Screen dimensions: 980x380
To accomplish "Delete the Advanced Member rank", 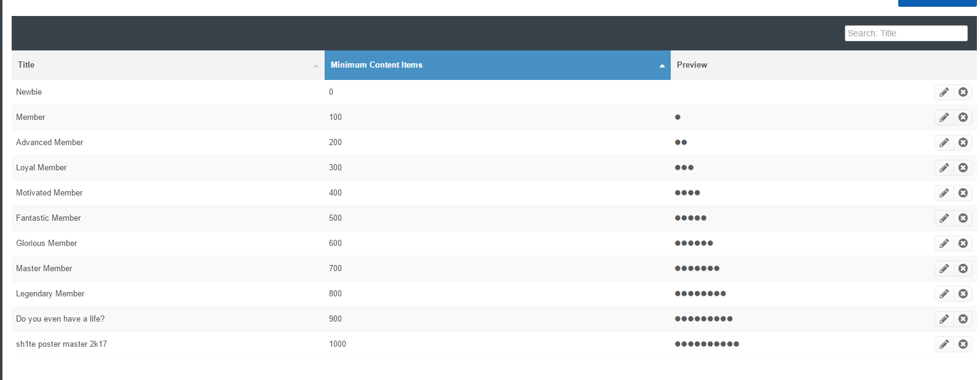I will (963, 143).
